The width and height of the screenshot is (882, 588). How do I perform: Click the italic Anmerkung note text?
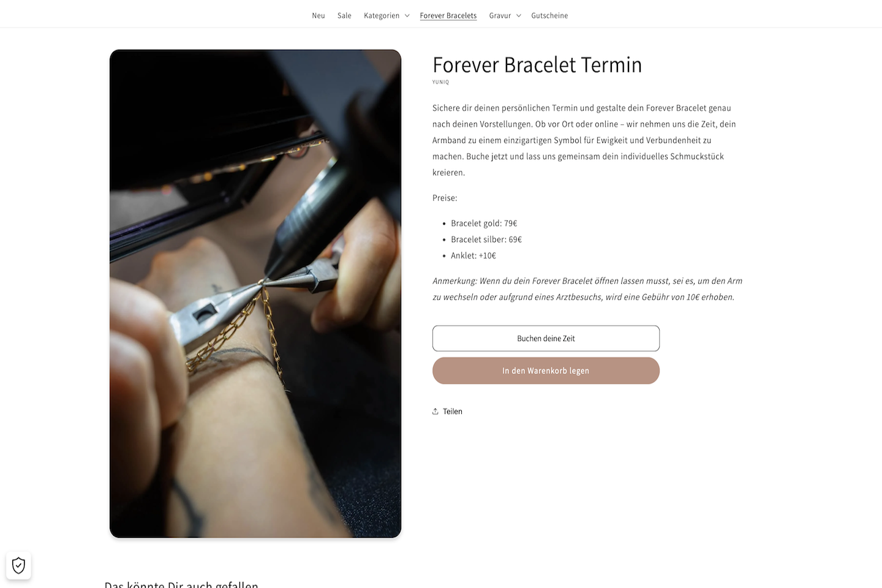[587, 289]
